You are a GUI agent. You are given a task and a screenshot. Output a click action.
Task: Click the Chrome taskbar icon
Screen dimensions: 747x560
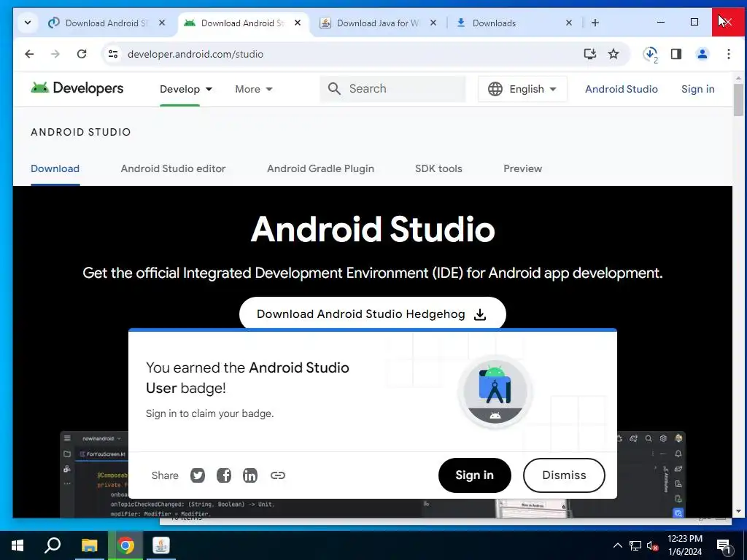coord(125,545)
